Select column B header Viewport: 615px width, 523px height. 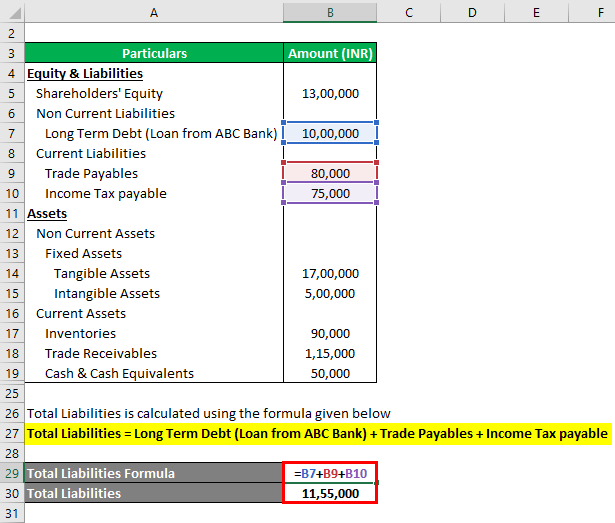(330, 13)
